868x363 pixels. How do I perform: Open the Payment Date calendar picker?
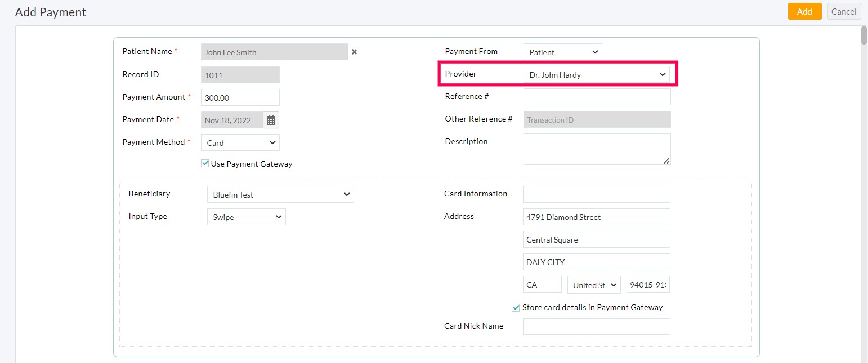pos(271,120)
